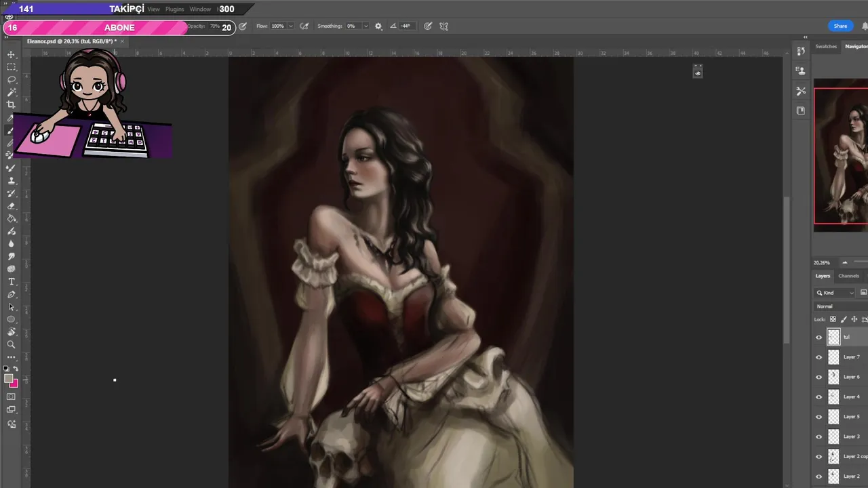Hide Layer 6 using its eye icon
This screenshot has height=488, width=868.
tap(818, 377)
